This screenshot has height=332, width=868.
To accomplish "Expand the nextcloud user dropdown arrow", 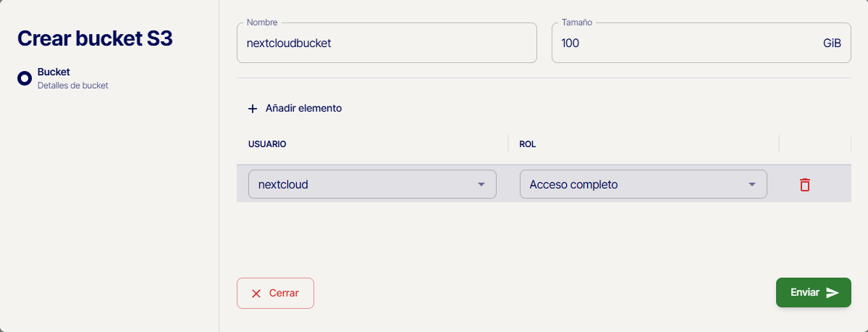I will pos(481,184).
